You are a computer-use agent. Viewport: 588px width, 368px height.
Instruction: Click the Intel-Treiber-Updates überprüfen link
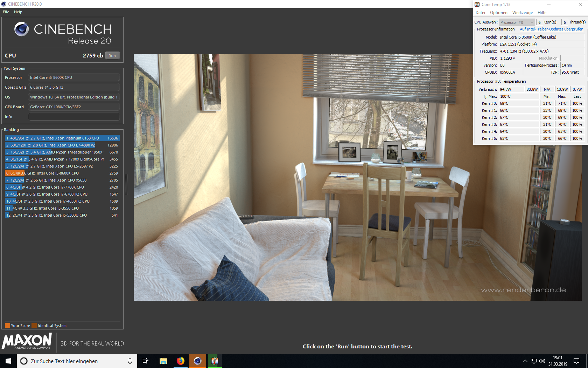click(x=551, y=29)
